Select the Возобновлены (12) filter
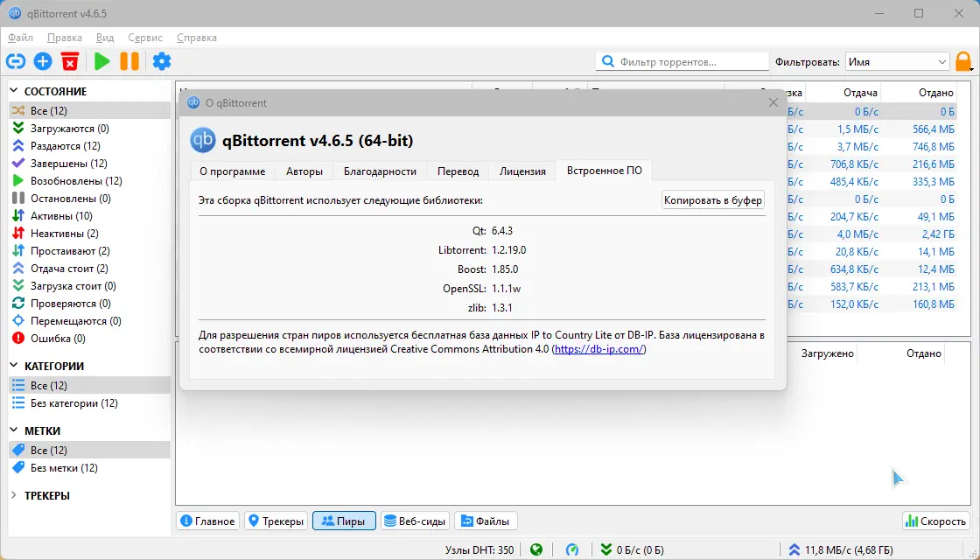This screenshot has height=560, width=980. (x=76, y=180)
